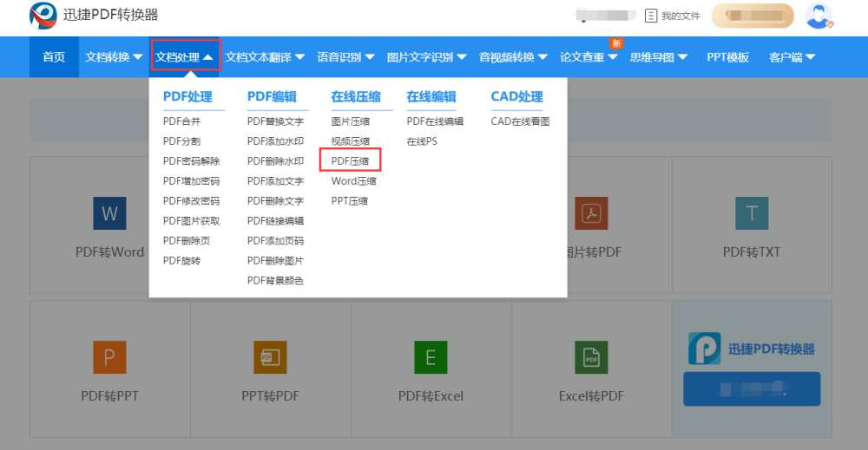868x450 pixels.
Task: Click the 在线压缩 column heading
Action: point(356,97)
